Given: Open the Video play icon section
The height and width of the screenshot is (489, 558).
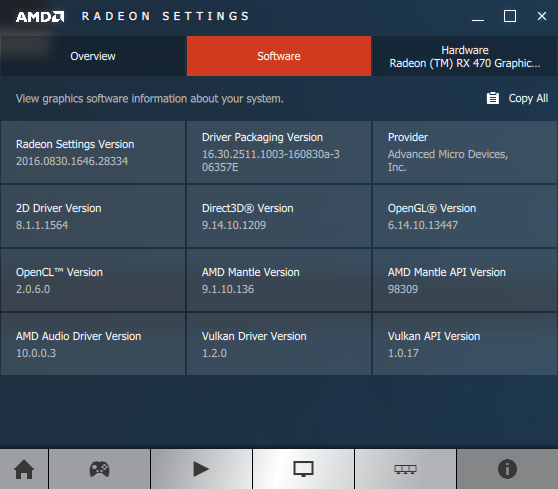Looking at the screenshot, I should coord(201,469).
